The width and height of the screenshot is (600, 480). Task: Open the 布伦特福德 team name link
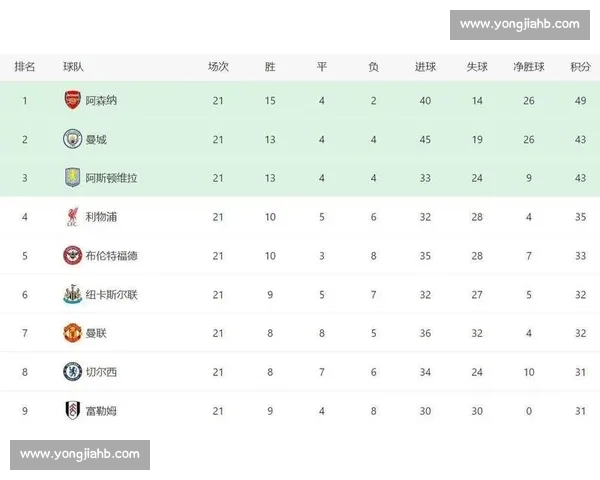(112, 256)
